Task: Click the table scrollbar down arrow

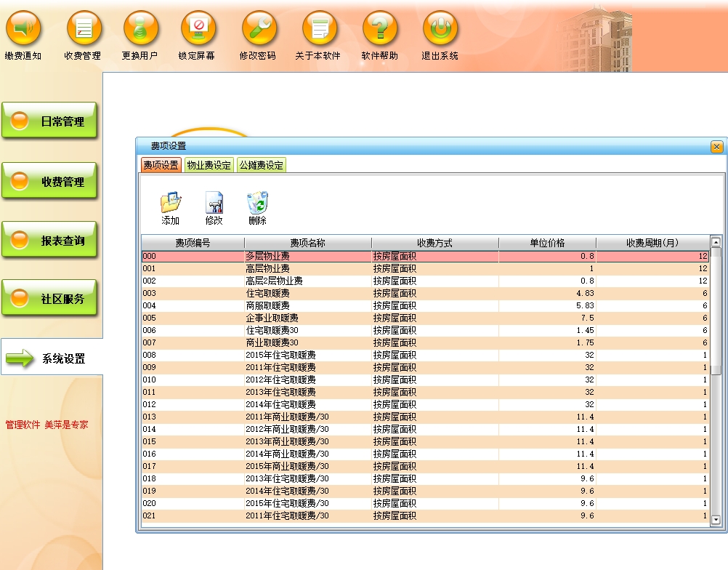Action: [716, 520]
